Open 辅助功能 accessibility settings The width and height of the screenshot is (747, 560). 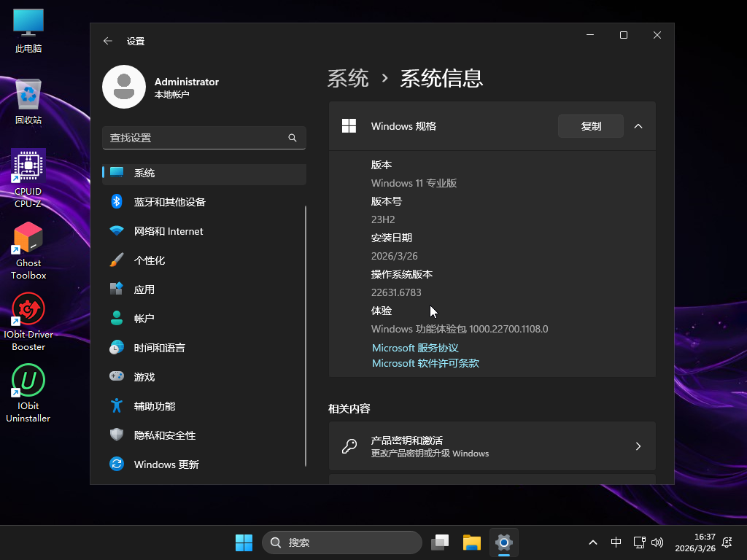click(154, 406)
